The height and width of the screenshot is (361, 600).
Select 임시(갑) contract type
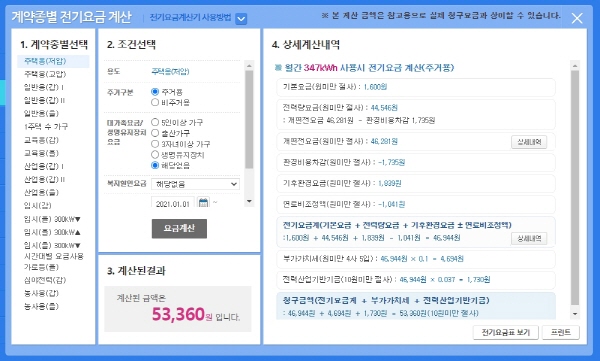tap(38, 205)
